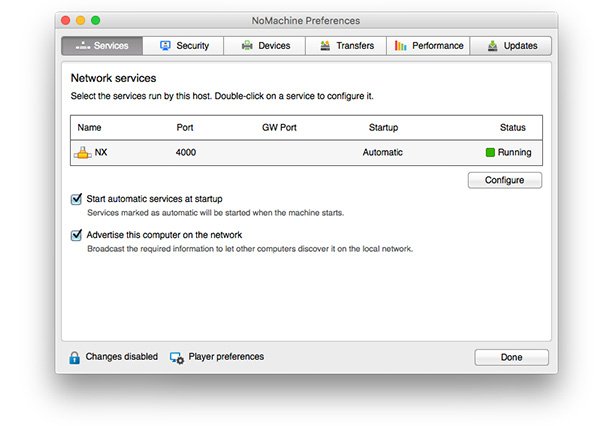Click the blue padlock icon
613x426 pixels.
click(x=74, y=357)
